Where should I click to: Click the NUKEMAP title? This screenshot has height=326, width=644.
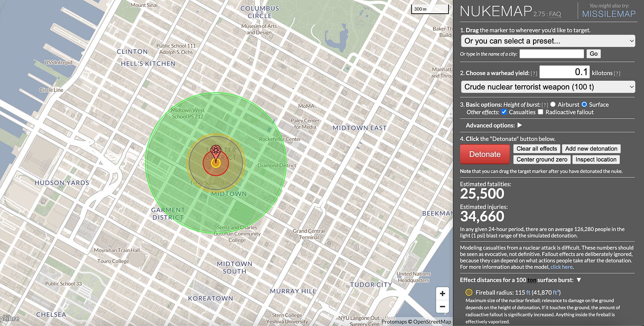496,11
